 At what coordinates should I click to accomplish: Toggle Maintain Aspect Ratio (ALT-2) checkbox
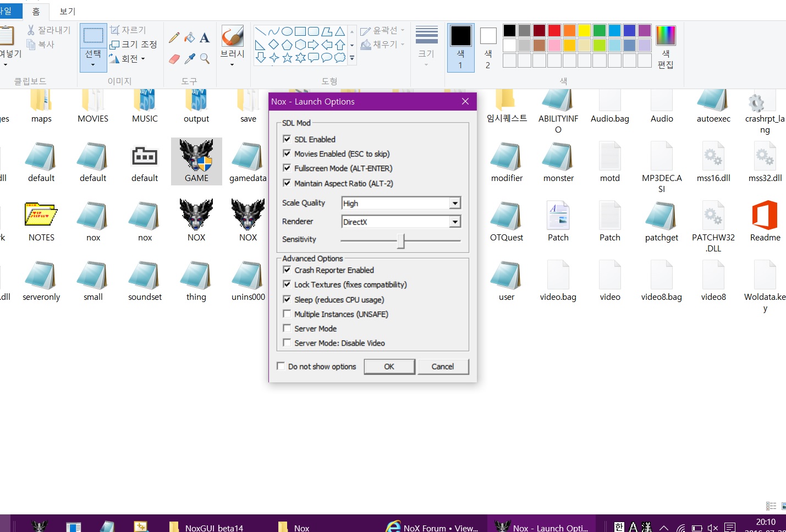point(287,183)
